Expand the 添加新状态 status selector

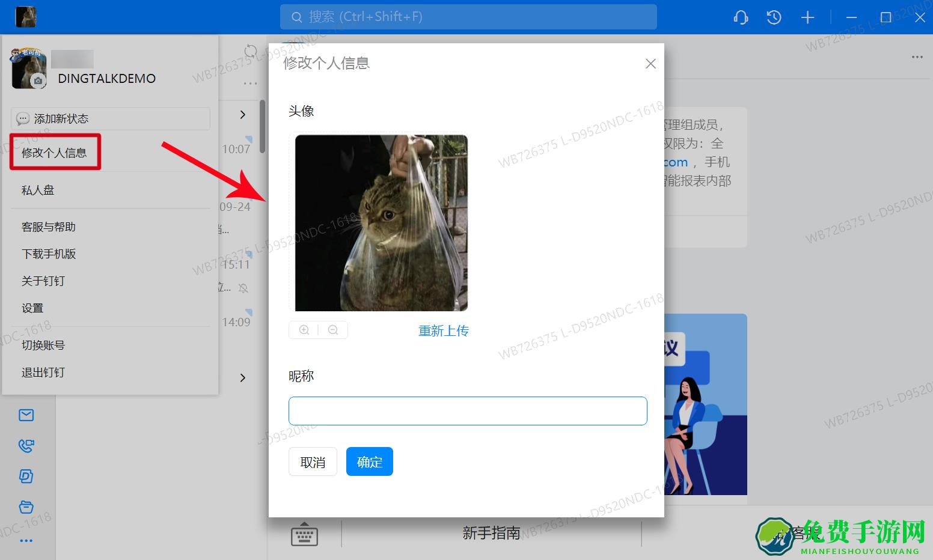(110, 119)
